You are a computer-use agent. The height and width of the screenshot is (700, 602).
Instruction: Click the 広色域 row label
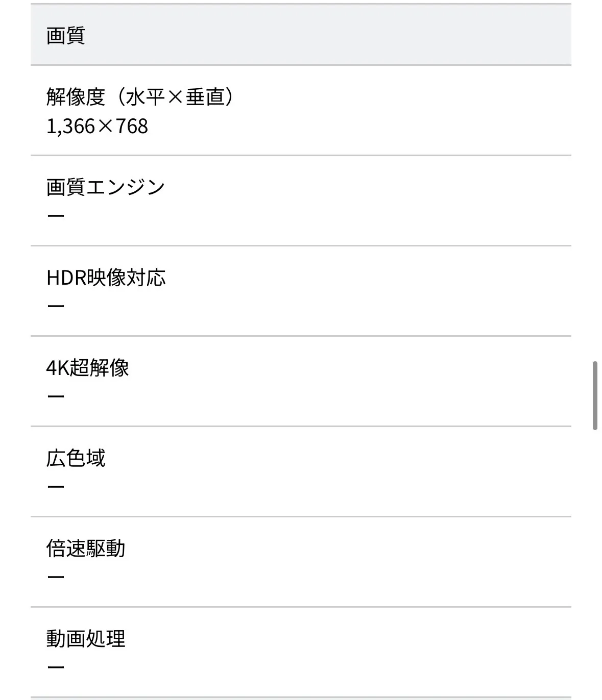(76, 458)
